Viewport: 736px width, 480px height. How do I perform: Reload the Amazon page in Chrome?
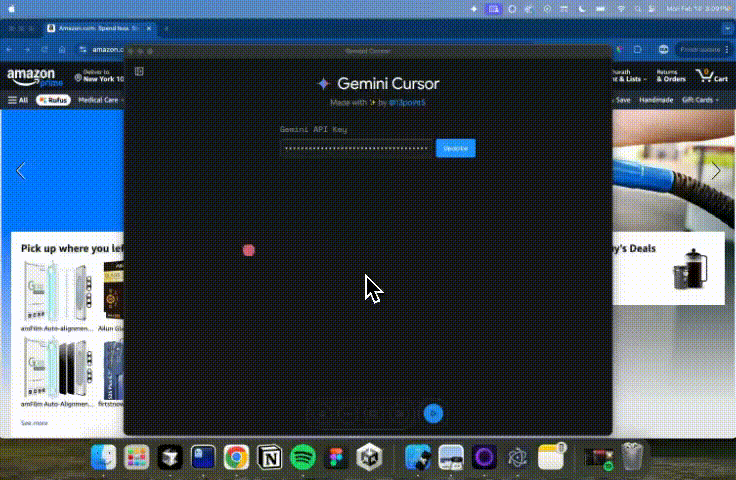(44, 49)
